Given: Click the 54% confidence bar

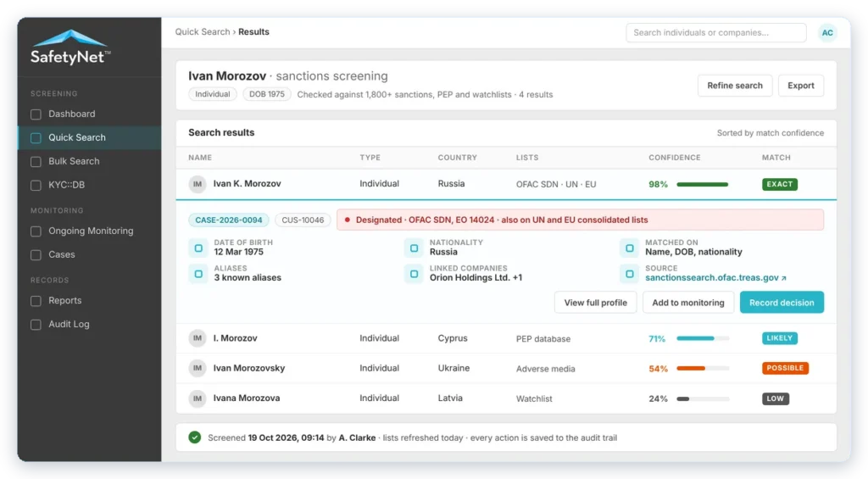Looking at the screenshot, I should 703,368.
